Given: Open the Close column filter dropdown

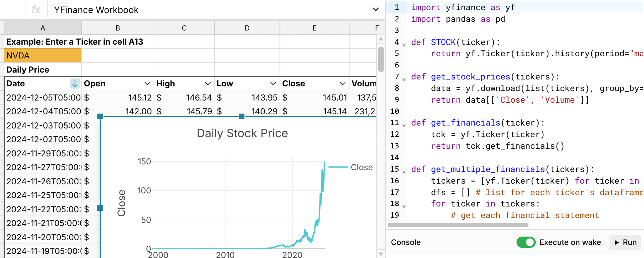Looking at the screenshot, I should click(342, 84).
